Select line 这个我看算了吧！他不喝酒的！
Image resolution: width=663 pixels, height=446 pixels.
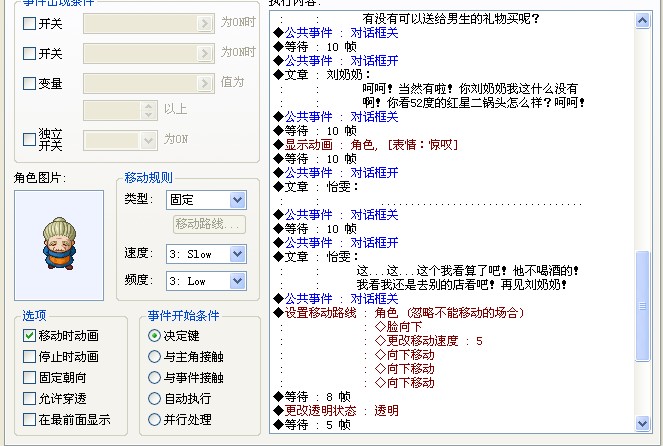(x=468, y=271)
